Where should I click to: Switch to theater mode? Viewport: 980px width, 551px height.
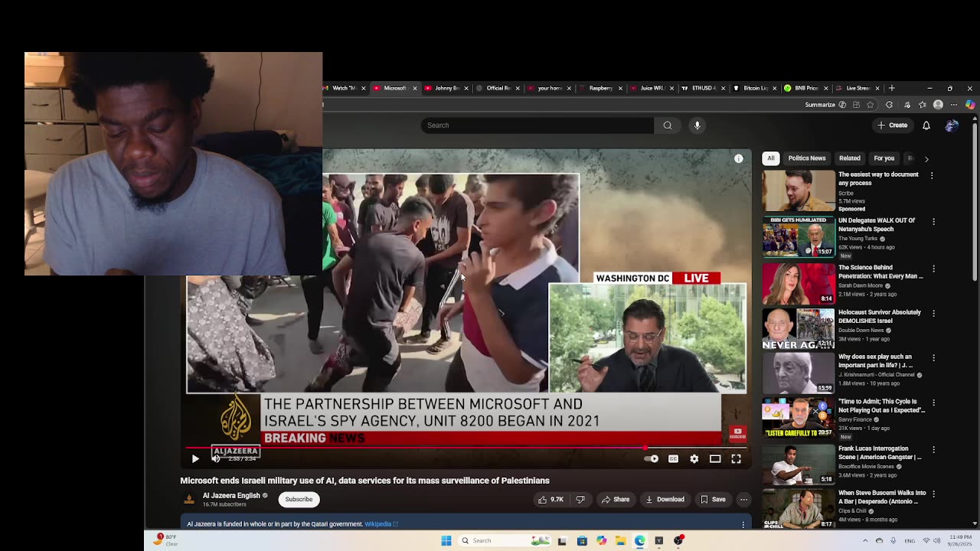point(715,458)
